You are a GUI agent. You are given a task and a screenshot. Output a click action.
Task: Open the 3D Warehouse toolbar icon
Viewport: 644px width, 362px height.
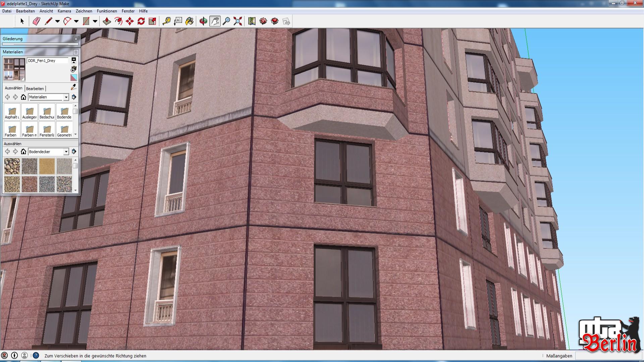[x=263, y=21]
